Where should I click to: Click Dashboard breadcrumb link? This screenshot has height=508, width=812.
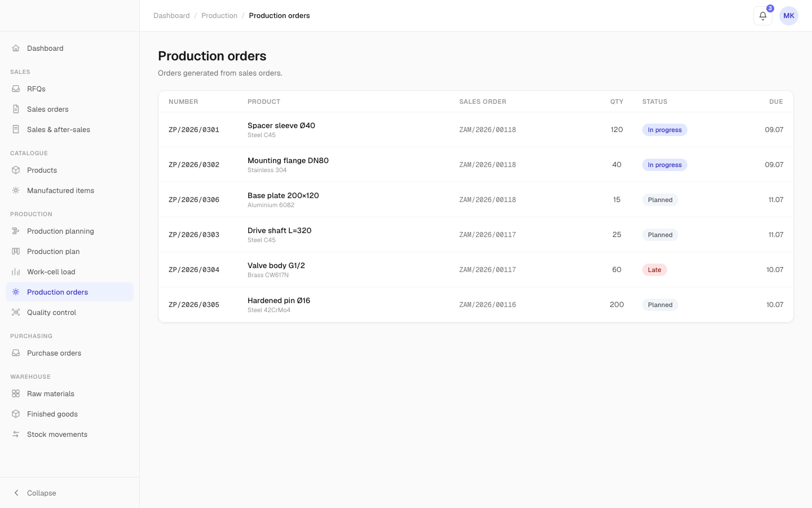coord(171,16)
